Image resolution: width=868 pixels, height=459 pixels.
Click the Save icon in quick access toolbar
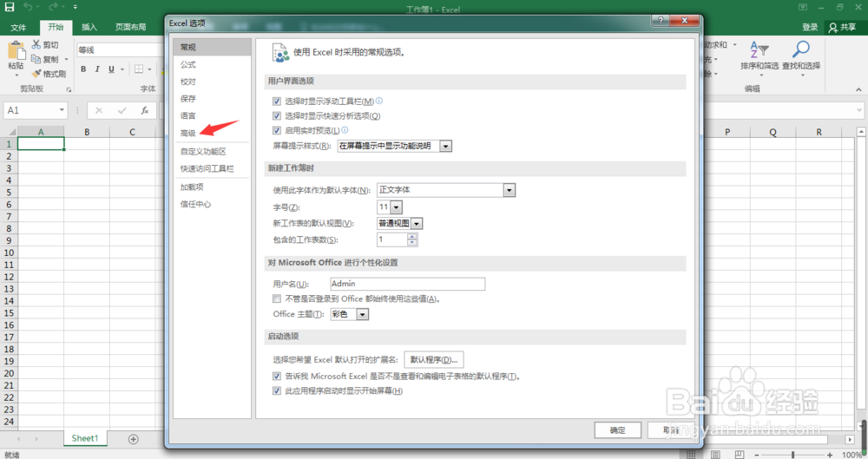pyautogui.click(x=10, y=7)
